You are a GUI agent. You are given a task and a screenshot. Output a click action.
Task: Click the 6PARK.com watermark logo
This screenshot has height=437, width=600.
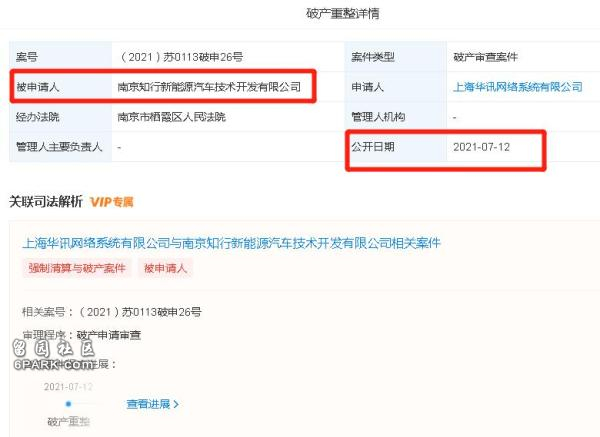54,356
